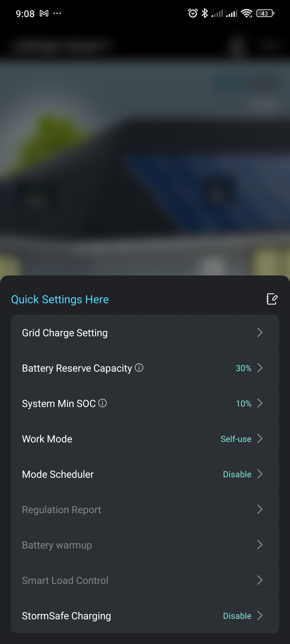
Task: Tap Mode Scheduler Disable value
Action: coord(237,474)
